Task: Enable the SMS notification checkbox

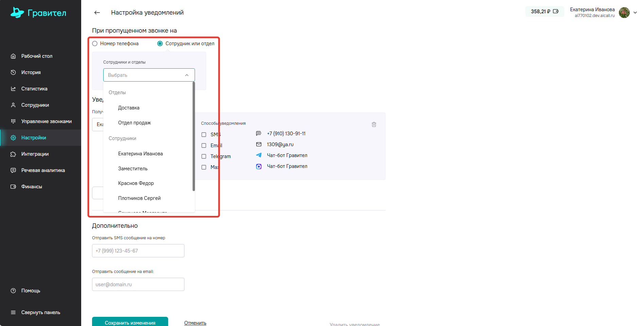Action: (x=204, y=135)
